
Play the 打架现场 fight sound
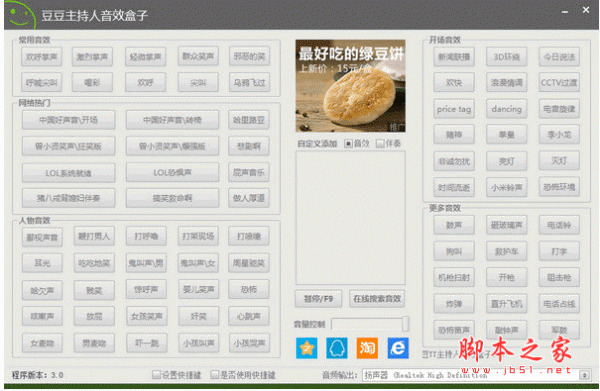(x=198, y=236)
